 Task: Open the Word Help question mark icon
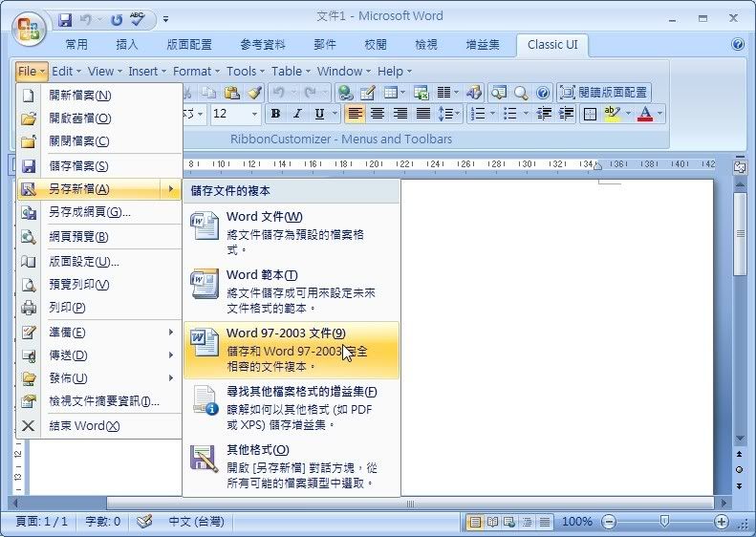coord(737,44)
